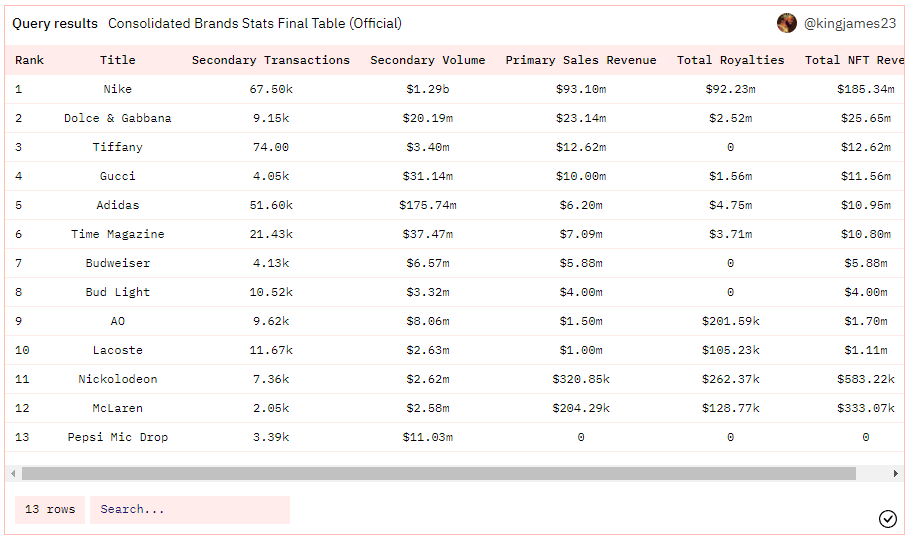909x539 pixels.
Task: Open the @kingjames23 profile link
Action: pyautogui.click(x=850, y=23)
